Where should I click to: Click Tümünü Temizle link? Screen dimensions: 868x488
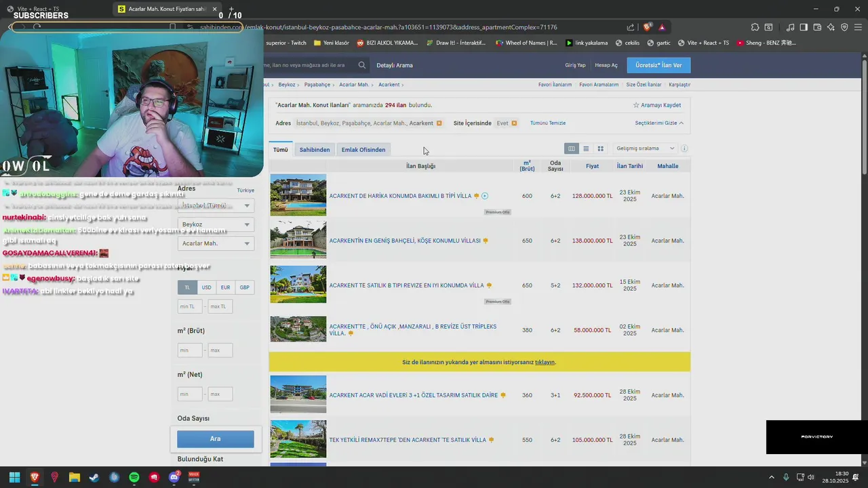[548, 123]
